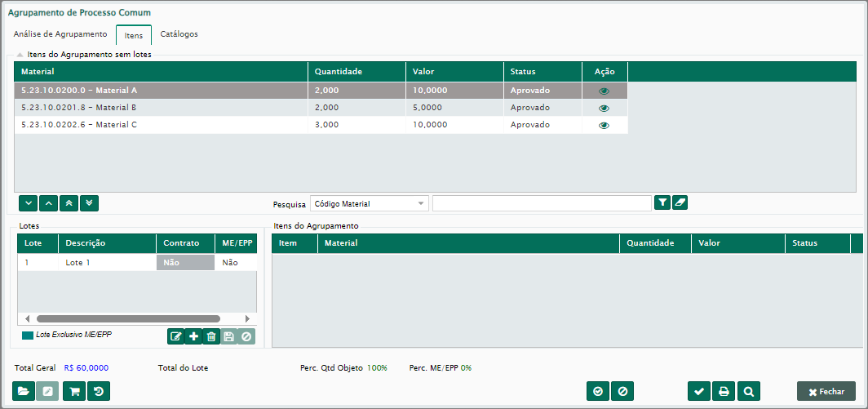
Task: View Material B details via eye icon
Action: coord(604,108)
